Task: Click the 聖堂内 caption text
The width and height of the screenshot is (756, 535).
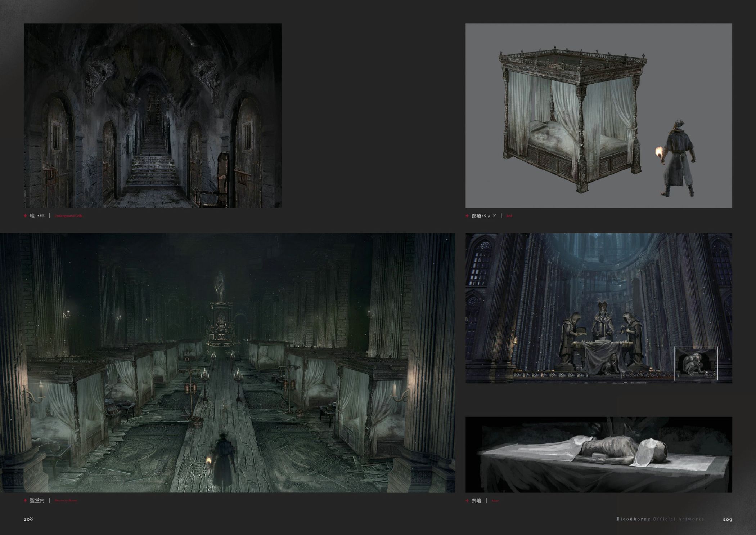Action: coord(37,500)
